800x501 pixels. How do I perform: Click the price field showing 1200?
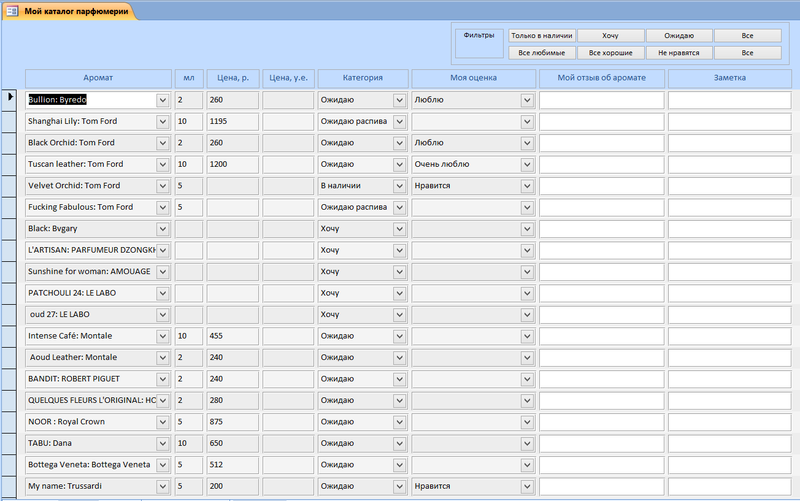click(x=233, y=164)
